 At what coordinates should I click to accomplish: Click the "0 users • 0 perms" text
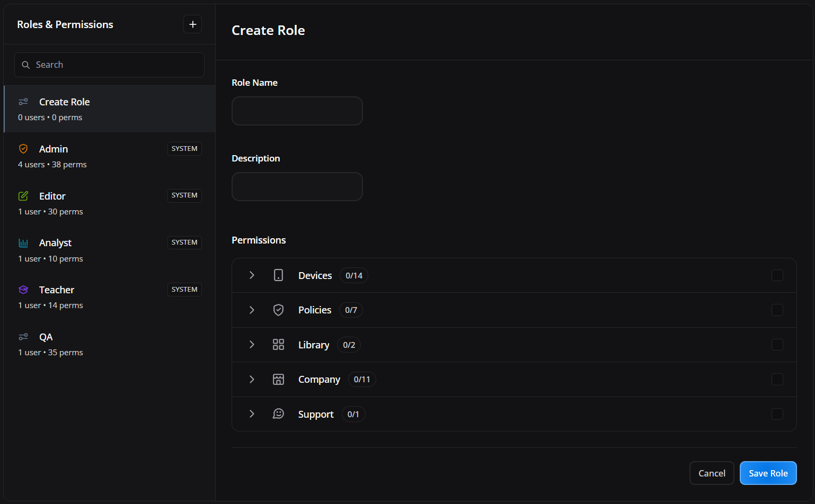pos(50,118)
